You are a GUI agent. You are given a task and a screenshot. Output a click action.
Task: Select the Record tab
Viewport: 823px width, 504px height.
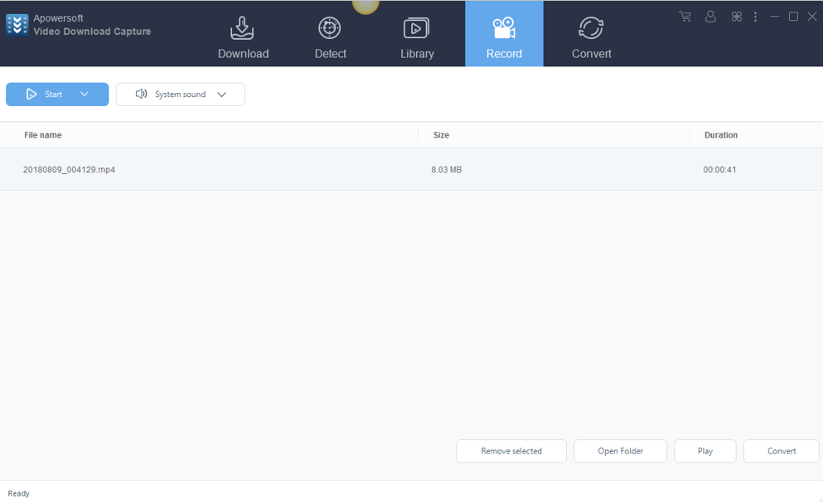(x=504, y=34)
